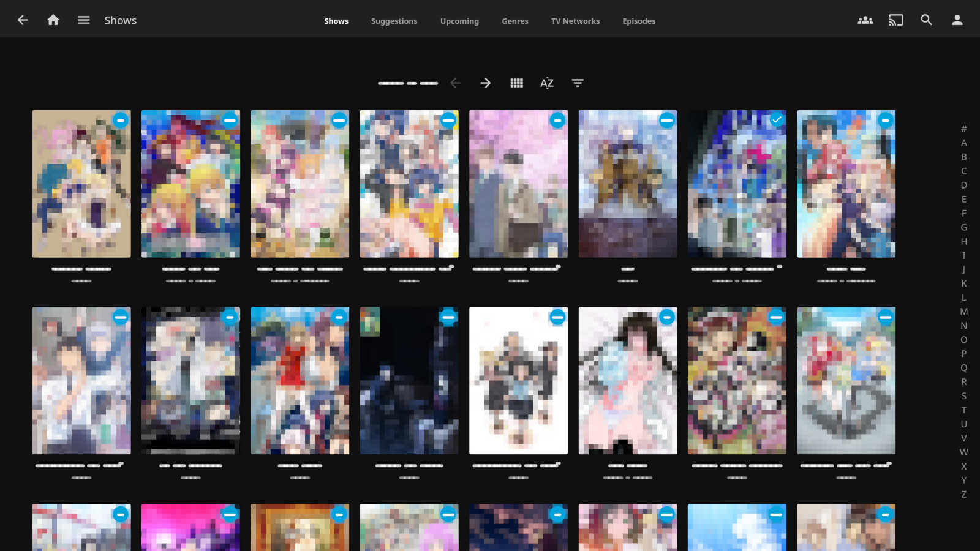980x551 pixels.
Task: Toggle watched checkmark on seventh poster, first row
Action: pyautogui.click(x=776, y=120)
